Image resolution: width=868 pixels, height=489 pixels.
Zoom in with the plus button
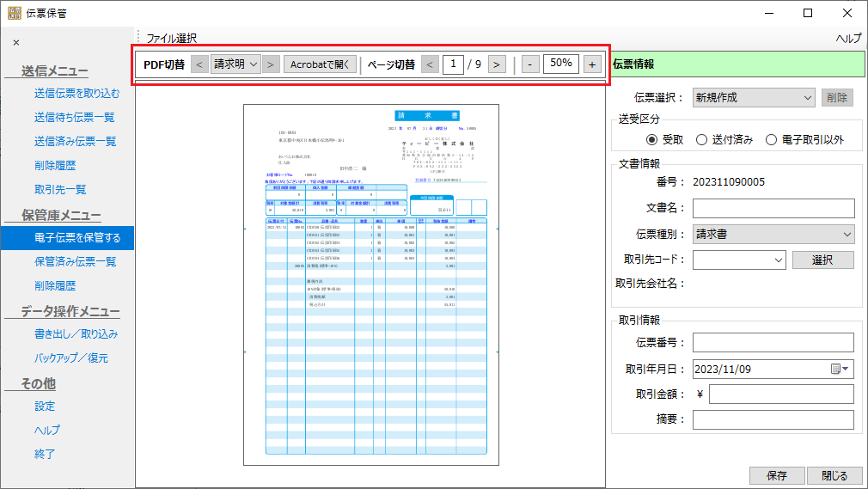592,64
